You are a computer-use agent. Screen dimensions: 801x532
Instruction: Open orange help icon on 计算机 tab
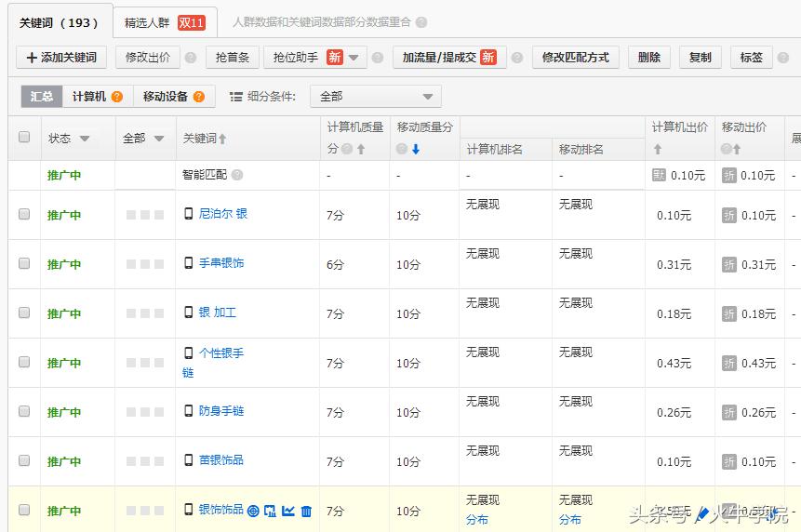tap(117, 97)
